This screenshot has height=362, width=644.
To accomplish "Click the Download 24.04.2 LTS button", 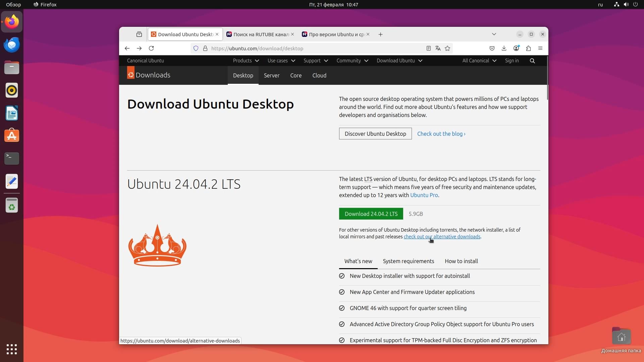I will 371,214.
